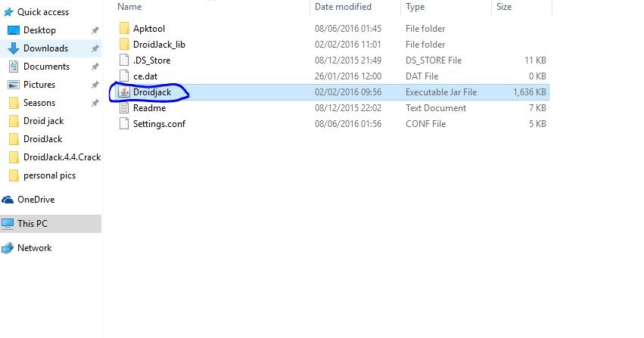Select the Readme file name
This screenshot has height=338, width=644.
150,108
